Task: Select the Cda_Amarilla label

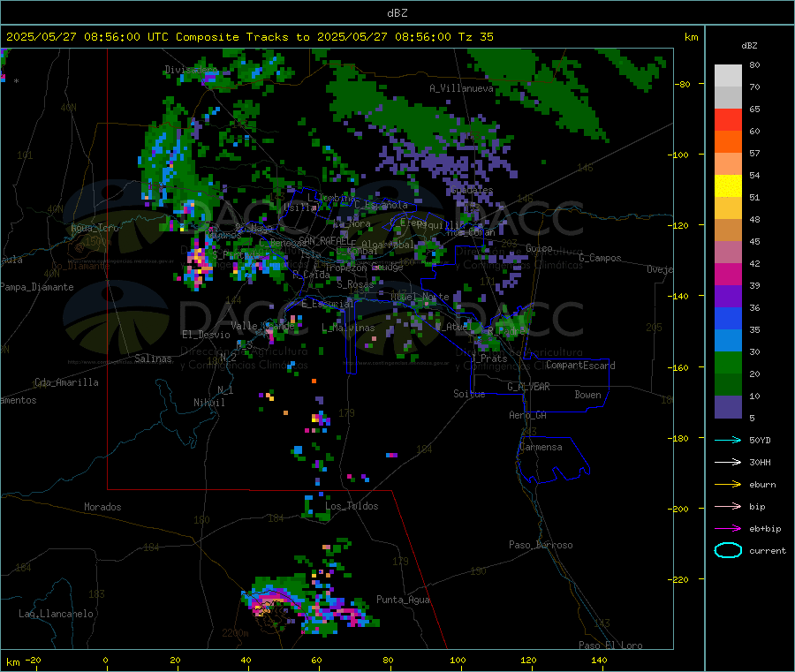Action: 66,382
